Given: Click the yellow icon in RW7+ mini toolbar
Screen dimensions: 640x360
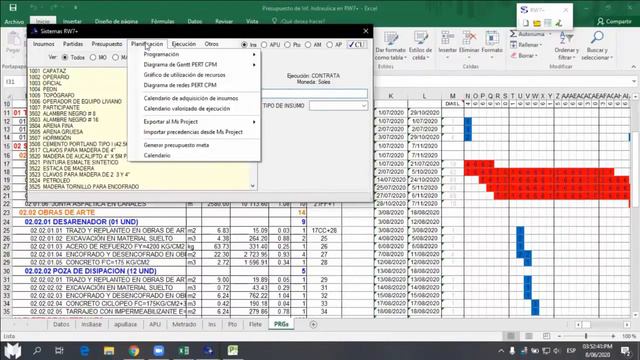Looking at the screenshot, I should 537,23.
